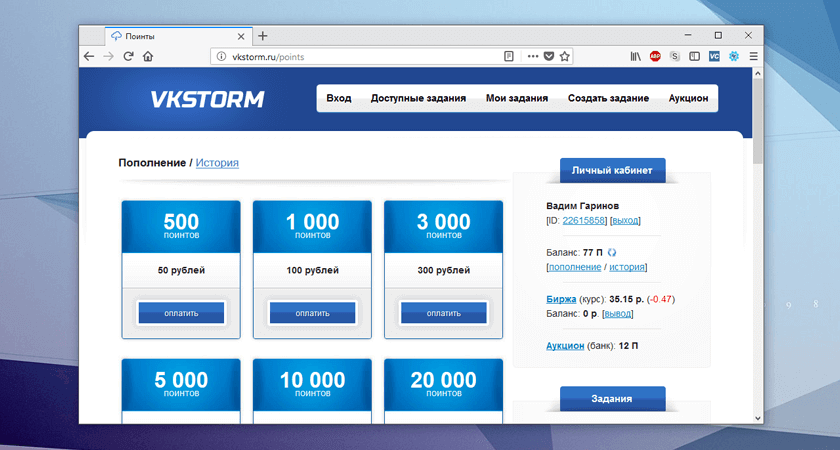Reload the page with the refresh icon
This screenshot has height=450, width=840.
point(128,56)
